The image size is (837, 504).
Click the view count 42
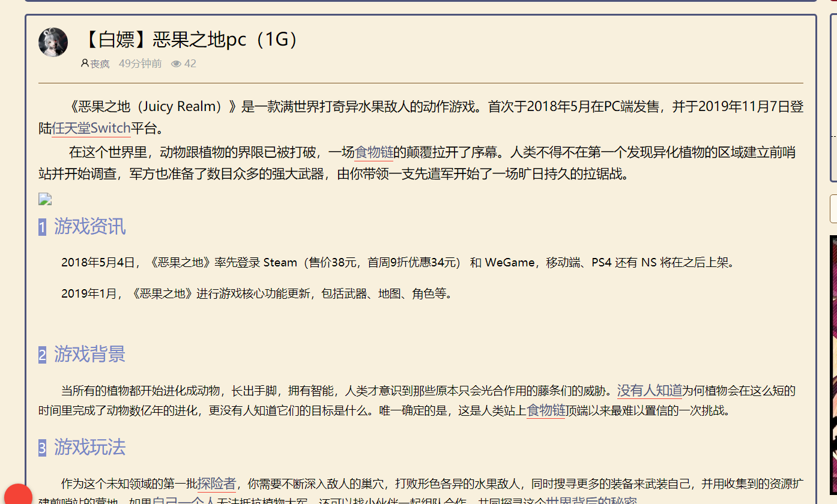click(x=190, y=64)
